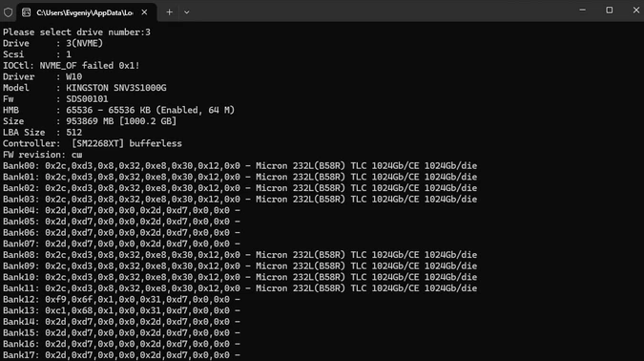Click the HMB 65536 KB line
Screen dimensions: 644x361
[x=118, y=110]
